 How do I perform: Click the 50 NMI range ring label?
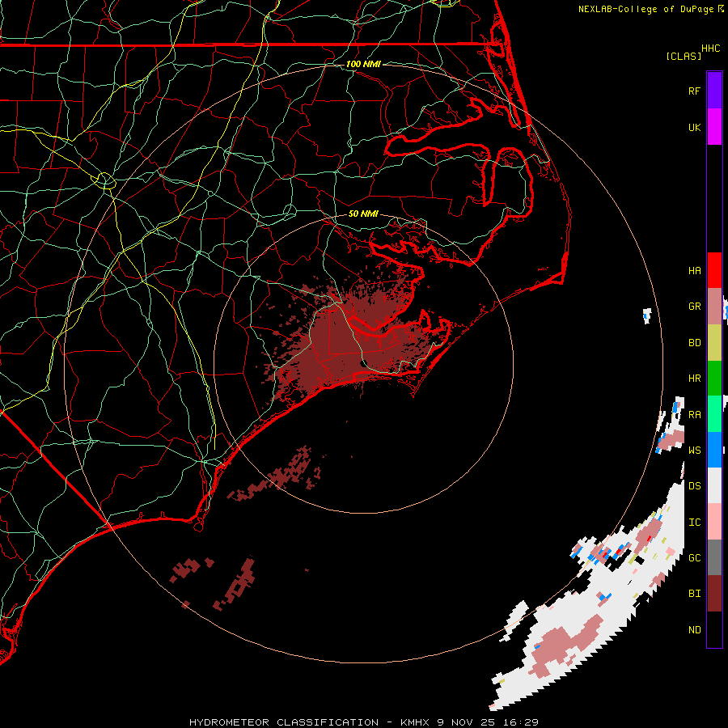pyautogui.click(x=363, y=214)
